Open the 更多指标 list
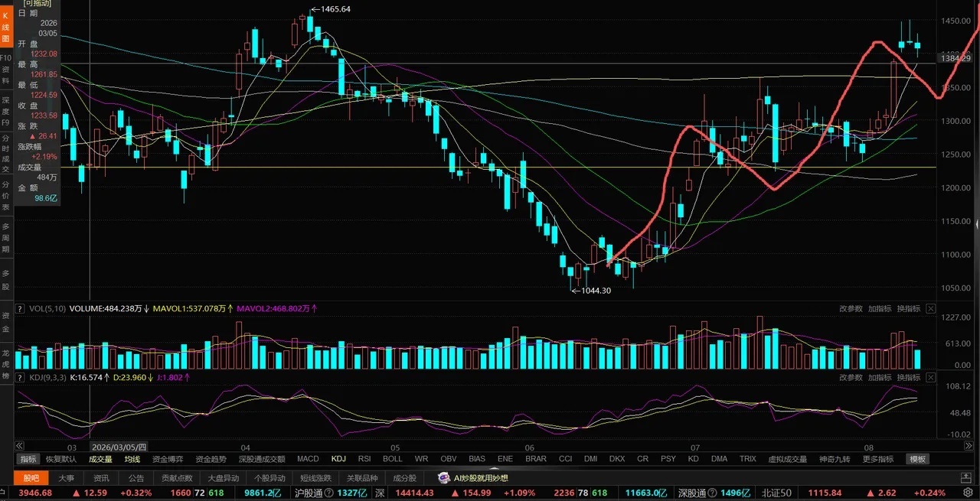Viewport: 980px width, 501px height. pyautogui.click(x=877, y=459)
